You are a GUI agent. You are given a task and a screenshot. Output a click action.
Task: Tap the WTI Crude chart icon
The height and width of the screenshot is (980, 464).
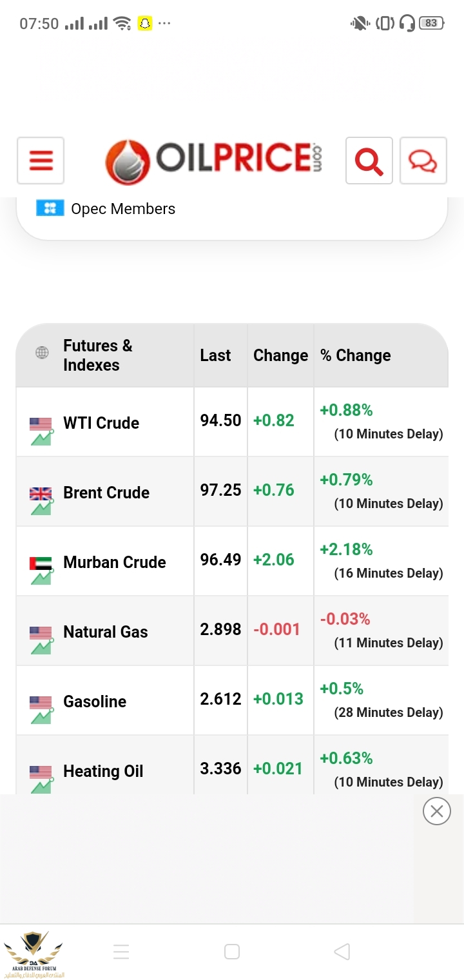(41, 437)
